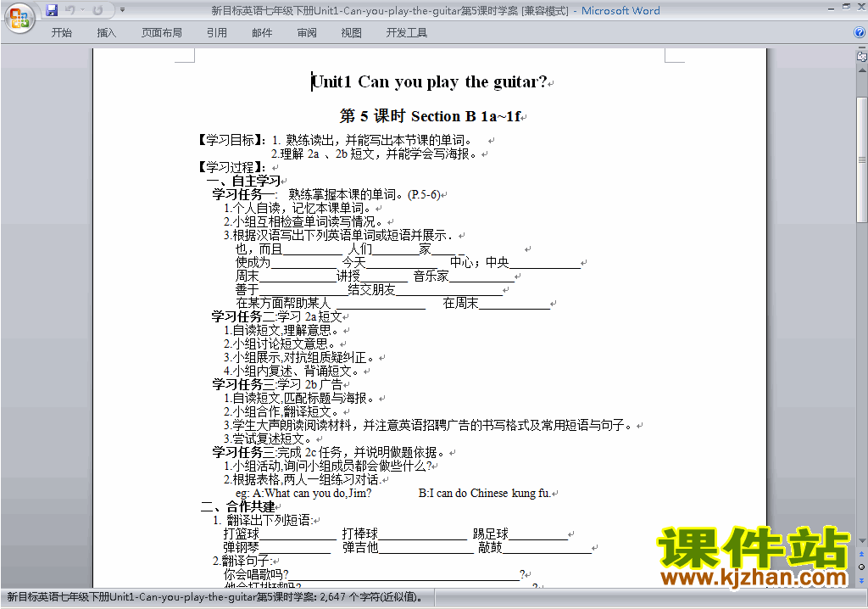Click the blank after '弹吉他'
The width and height of the screenshot is (868, 609).
[x=426, y=549]
